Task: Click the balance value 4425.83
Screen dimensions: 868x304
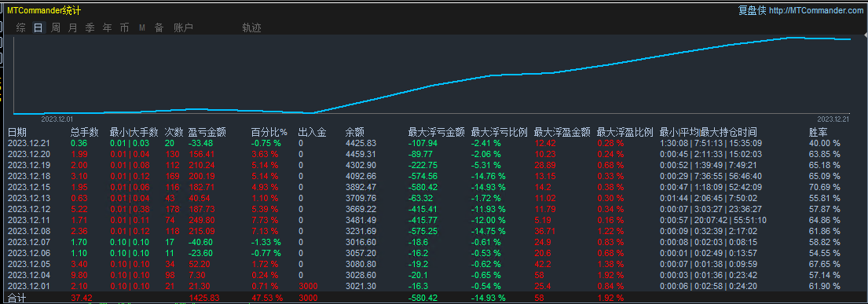Action: (361, 143)
